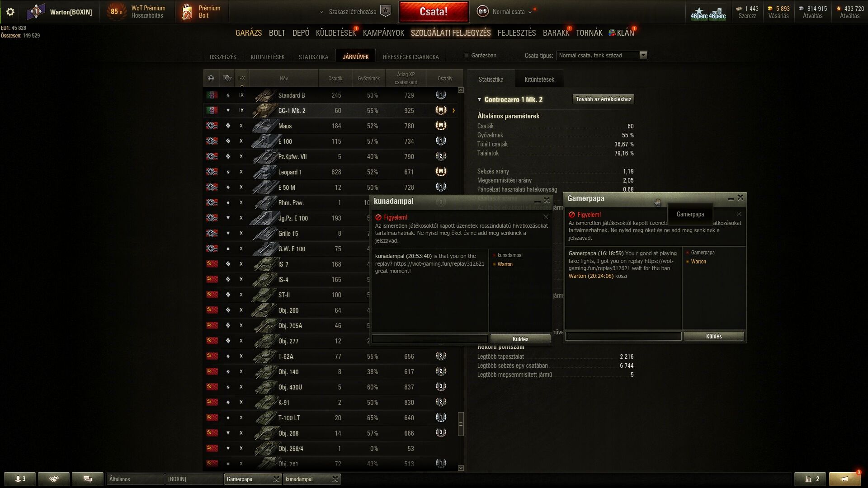Open the Csata típus dropdown
The image size is (868, 488).
click(x=602, y=56)
